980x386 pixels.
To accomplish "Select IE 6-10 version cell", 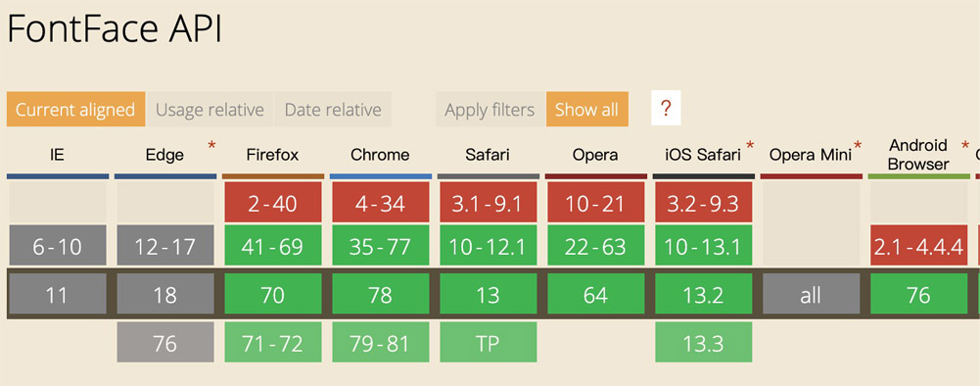I will pyautogui.click(x=57, y=246).
